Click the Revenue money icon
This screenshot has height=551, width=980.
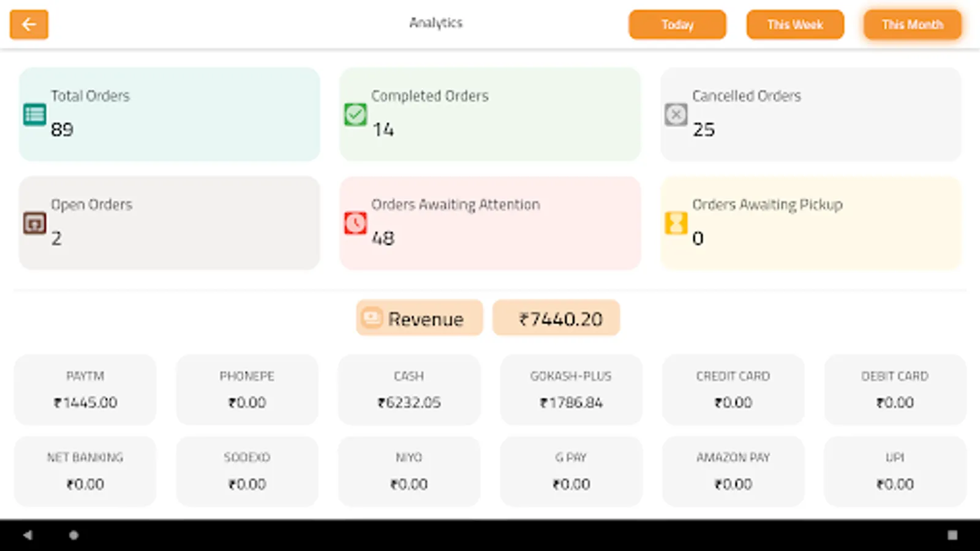(x=372, y=318)
